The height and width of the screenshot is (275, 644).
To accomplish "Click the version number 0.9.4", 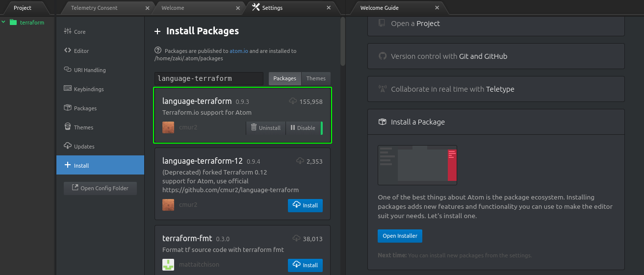I will 254,161.
